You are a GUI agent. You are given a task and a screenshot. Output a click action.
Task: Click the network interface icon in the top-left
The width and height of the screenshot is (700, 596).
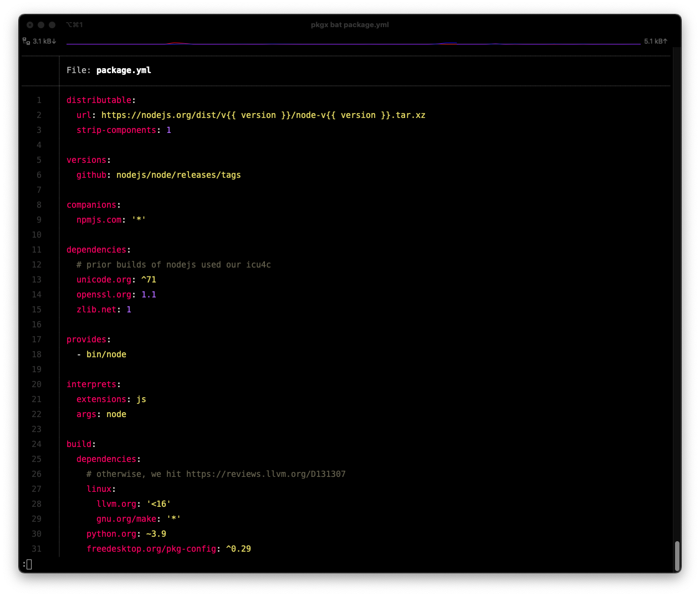25,40
